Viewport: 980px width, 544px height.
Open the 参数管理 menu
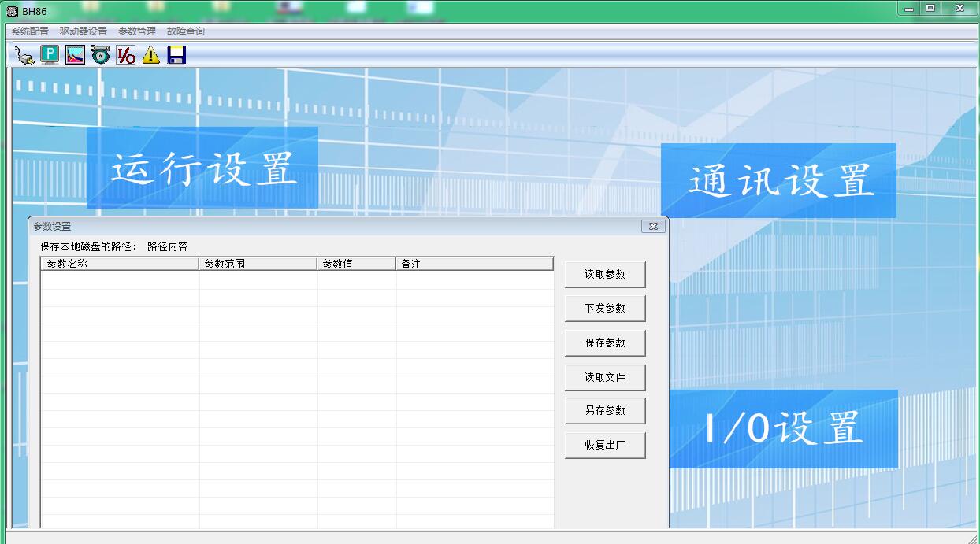pos(137,31)
